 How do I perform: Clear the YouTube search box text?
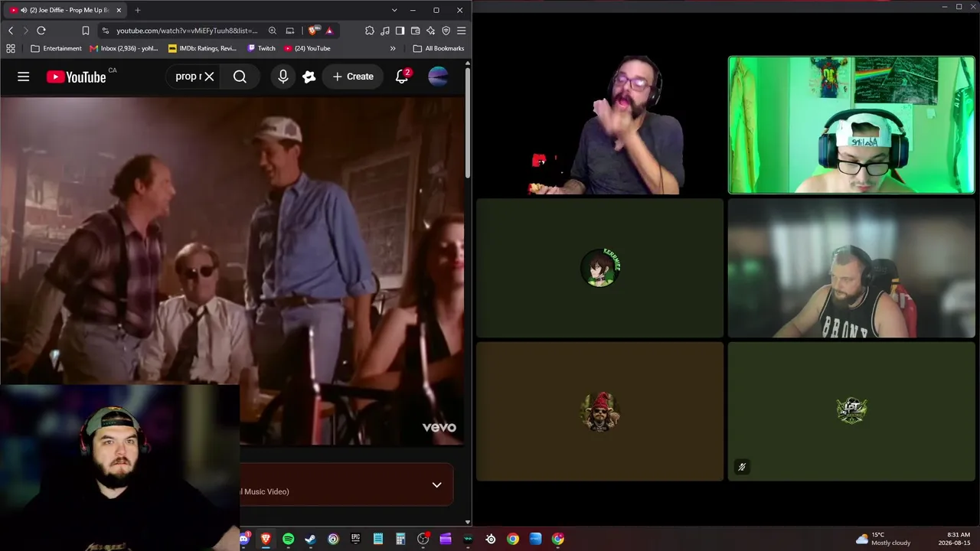pyautogui.click(x=209, y=77)
